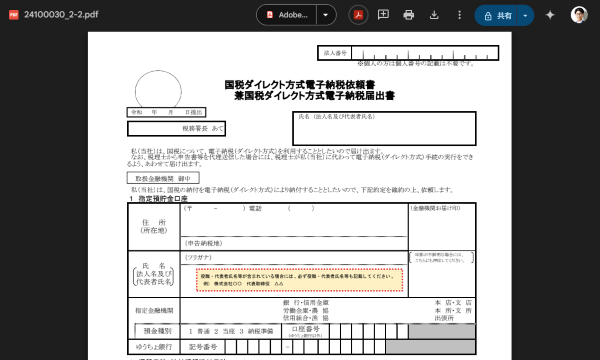The height and width of the screenshot is (360, 600).
Task: Click the yellow notice box with red dotted border
Action: [x=300, y=280]
